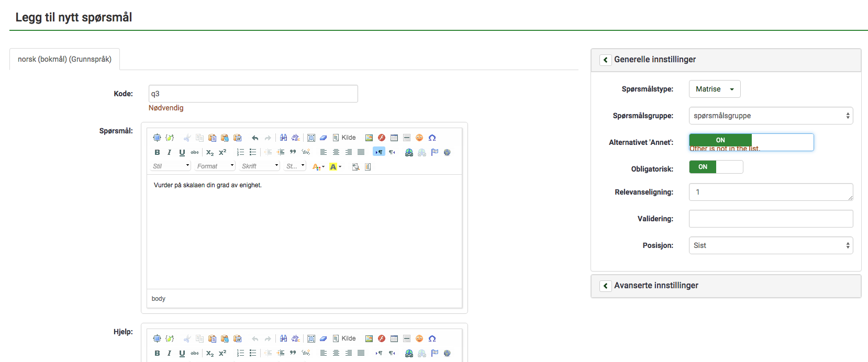
Task: Open Find binoculars in Spørsmål editor
Action: pyautogui.click(x=283, y=138)
